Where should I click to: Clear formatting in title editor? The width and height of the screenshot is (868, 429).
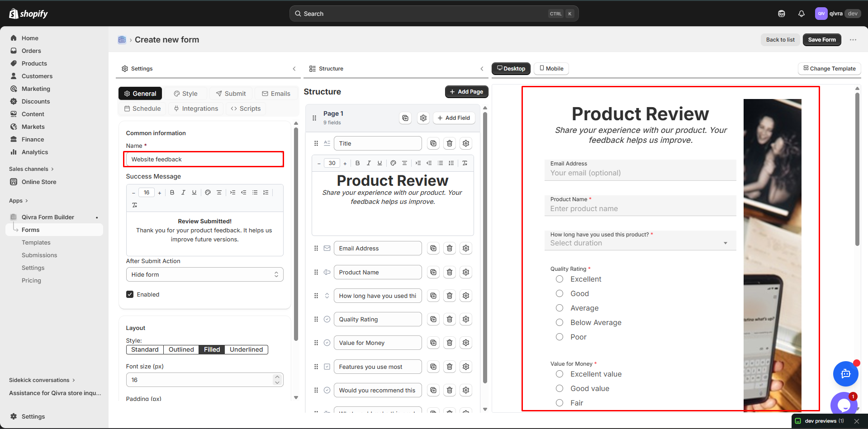[x=465, y=163]
